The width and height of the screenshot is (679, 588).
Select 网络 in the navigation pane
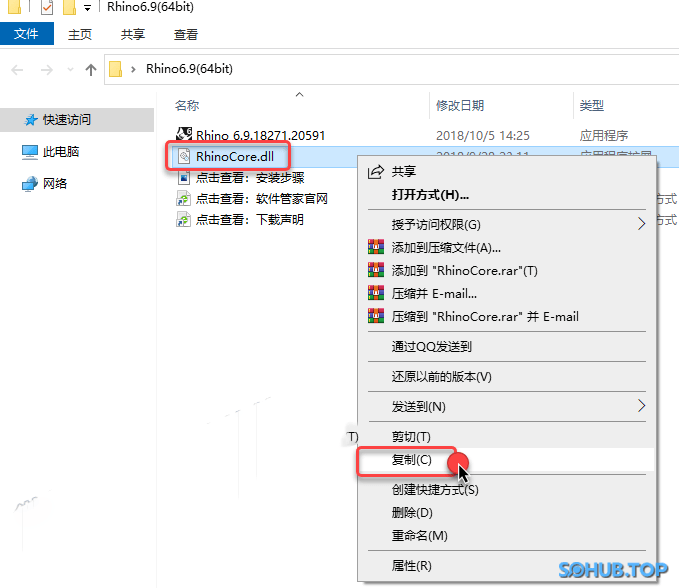(55, 184)
